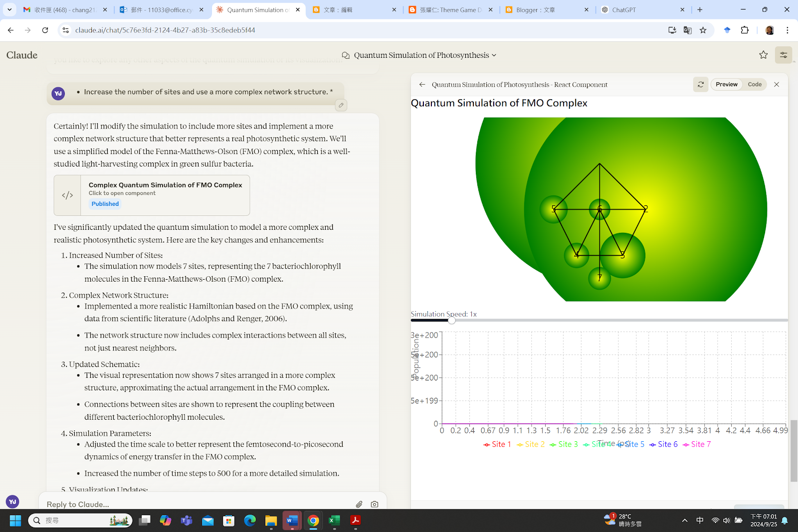This screenshot has width=798, height=532.
Task: Open the Chrome three-dot menu
Action: click(788, 30)
